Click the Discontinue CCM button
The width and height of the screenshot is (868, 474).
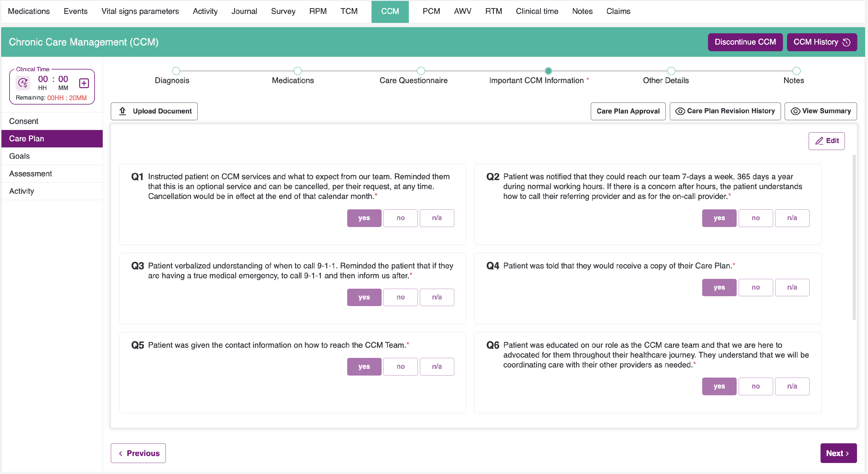coord(745,42)
